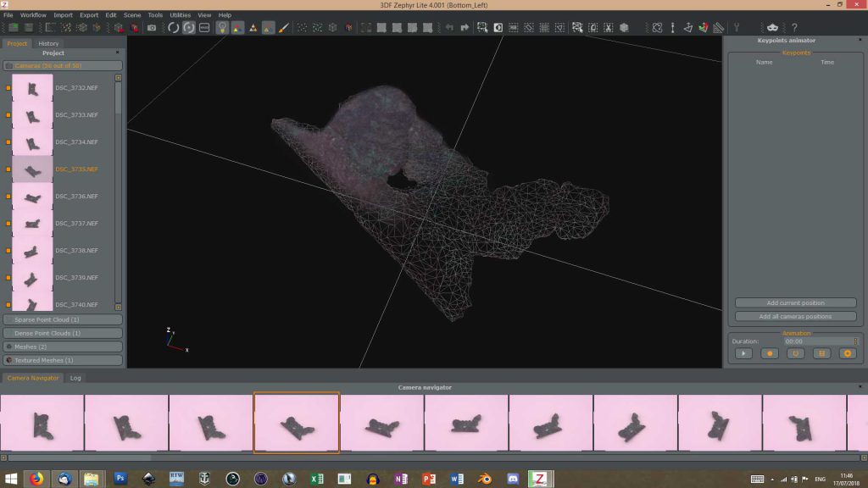The width and height of the screenshot is (868, 488).
Task: Click the animation Duration field
Action: 821,341
